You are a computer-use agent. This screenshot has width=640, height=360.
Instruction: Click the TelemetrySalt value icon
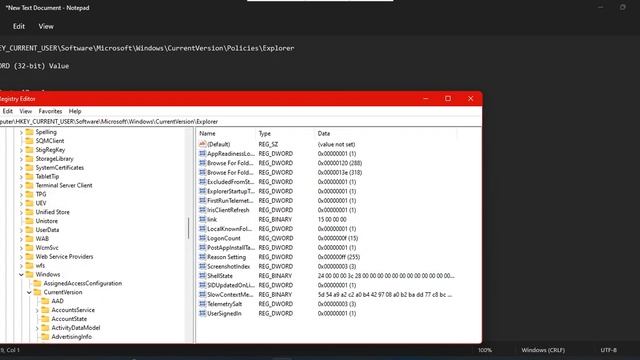pyautogui.click(x=202, y=304)
